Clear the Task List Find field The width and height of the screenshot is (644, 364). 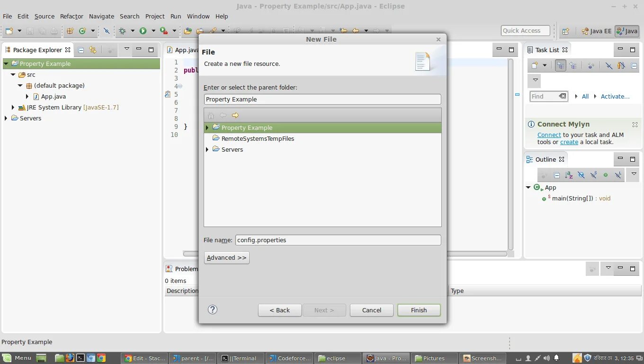pos(562,96)
